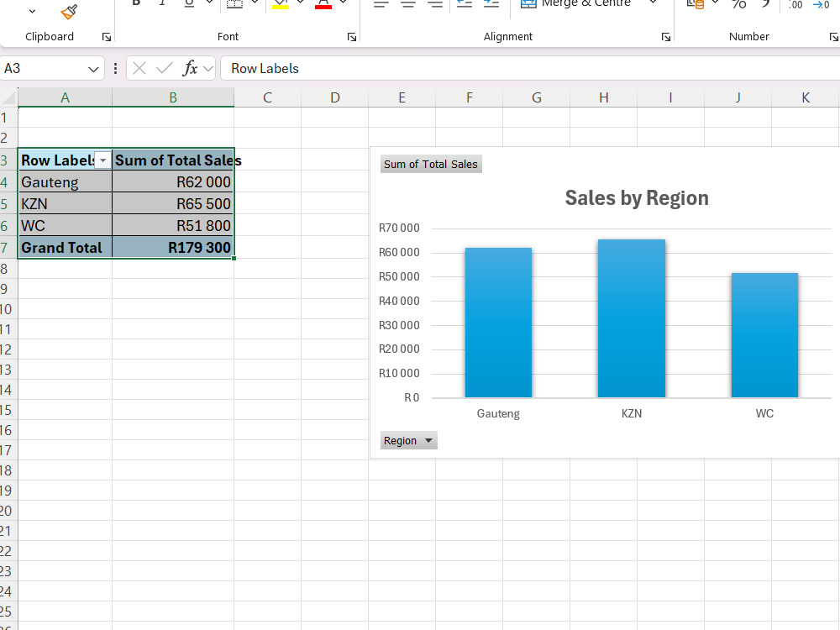
Task: Apply percent style to the cell
Action: click(x=738, y=4)
